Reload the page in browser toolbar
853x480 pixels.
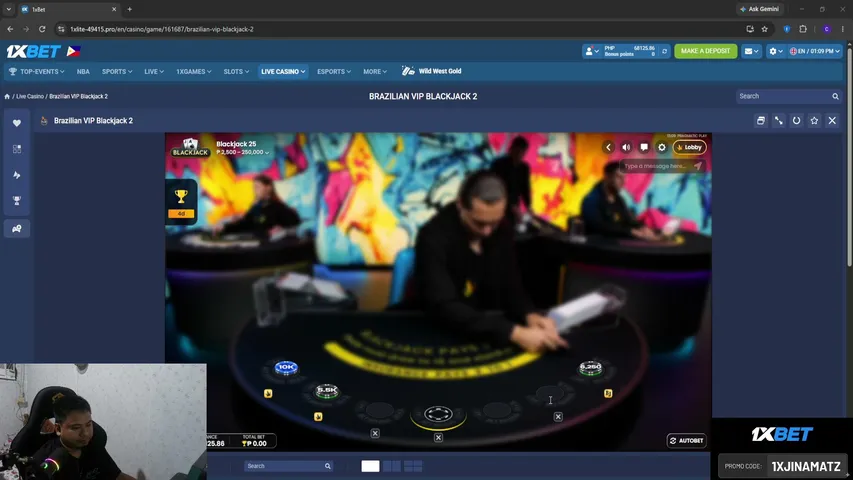pos(42,29)
